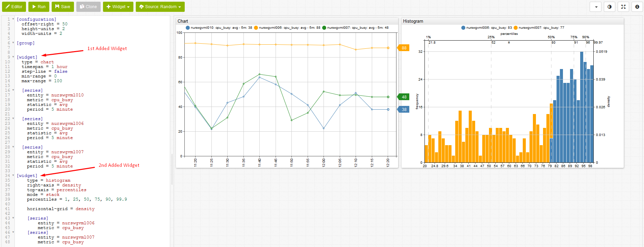Click the green 48 value label

403,97
